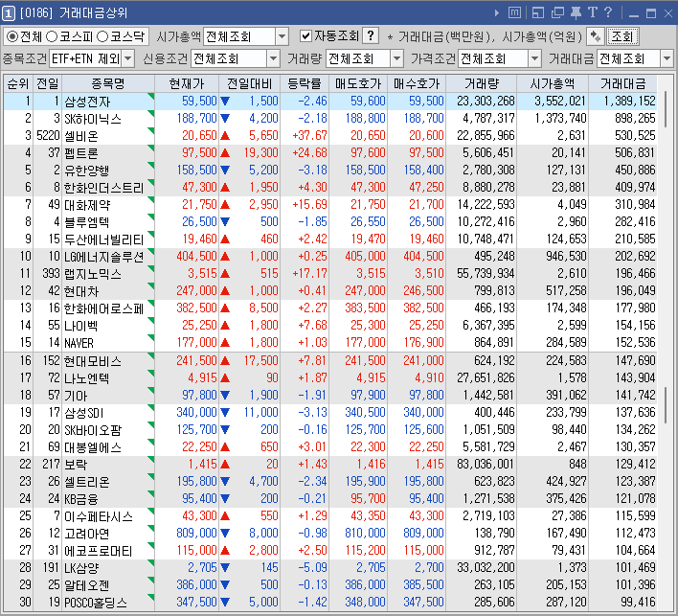This screenshot has height=616, width=678.
Task: Click 삼성전자 trading value 1,389,152
Action: [x=629, y=102]
